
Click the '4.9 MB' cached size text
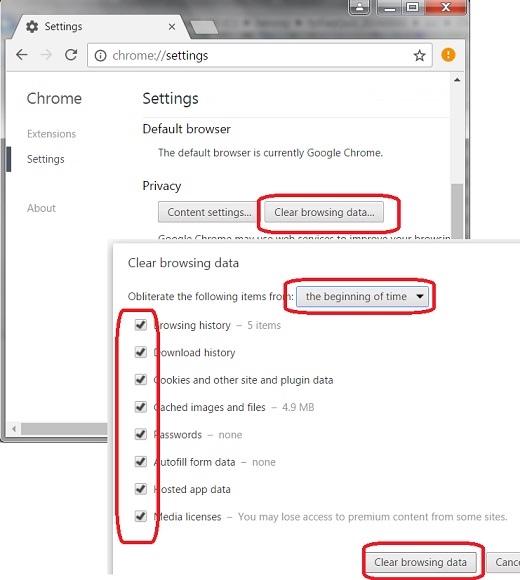(x=298, y=407)
